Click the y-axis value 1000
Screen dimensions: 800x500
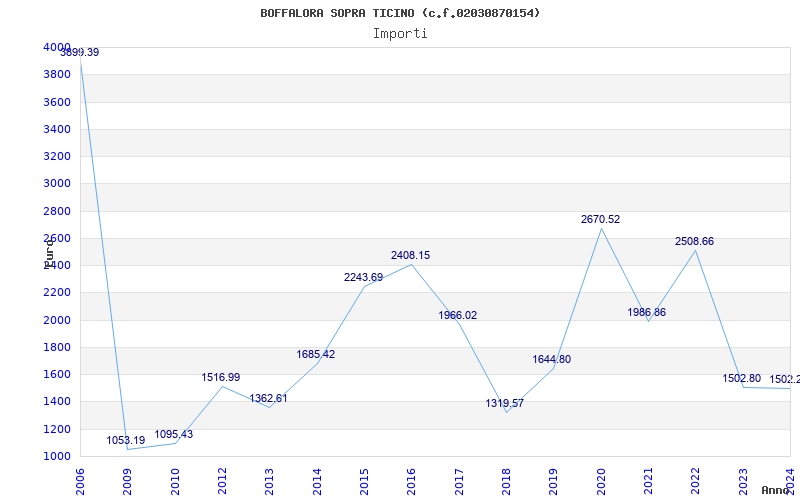[x=57, y=456]
